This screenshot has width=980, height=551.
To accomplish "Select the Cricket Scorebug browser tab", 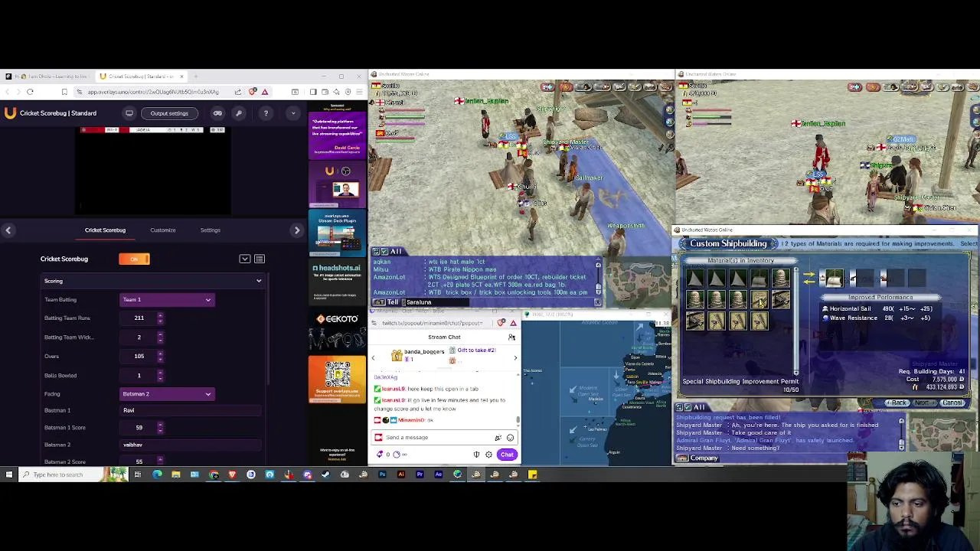I will pos(140,77).
